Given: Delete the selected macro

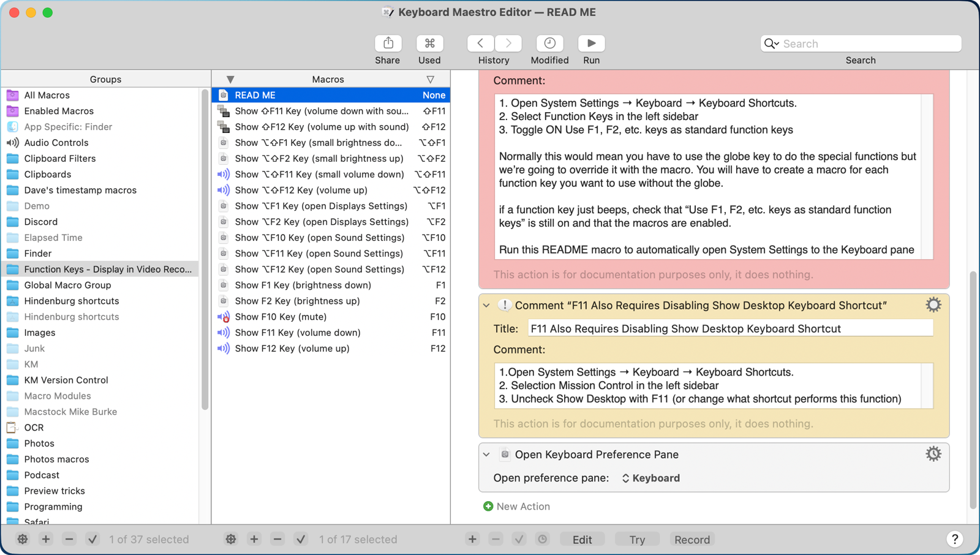Looking at the screenshot, I should (x=277, y=539).
